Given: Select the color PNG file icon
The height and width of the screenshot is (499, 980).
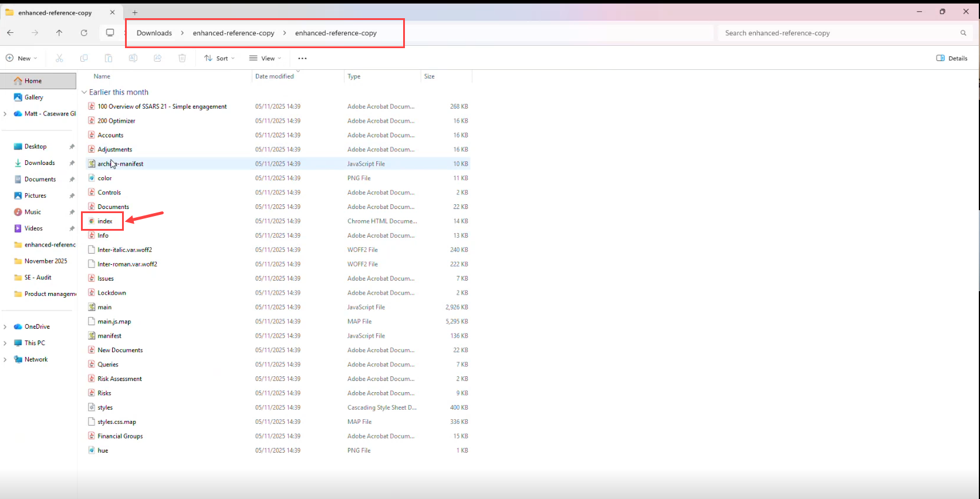Looking at the screenshot, I should pos(92,178).
